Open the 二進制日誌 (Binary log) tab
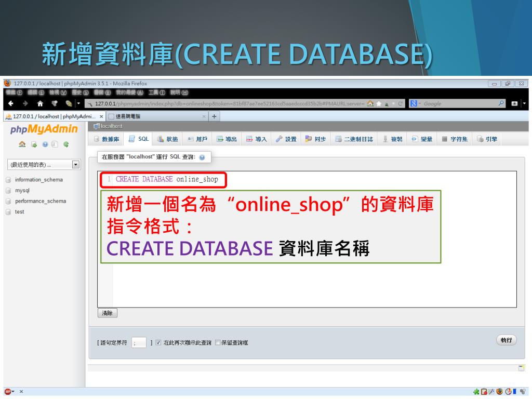The height and width of the screenshot is (399, 532). [x=353, y=139]
